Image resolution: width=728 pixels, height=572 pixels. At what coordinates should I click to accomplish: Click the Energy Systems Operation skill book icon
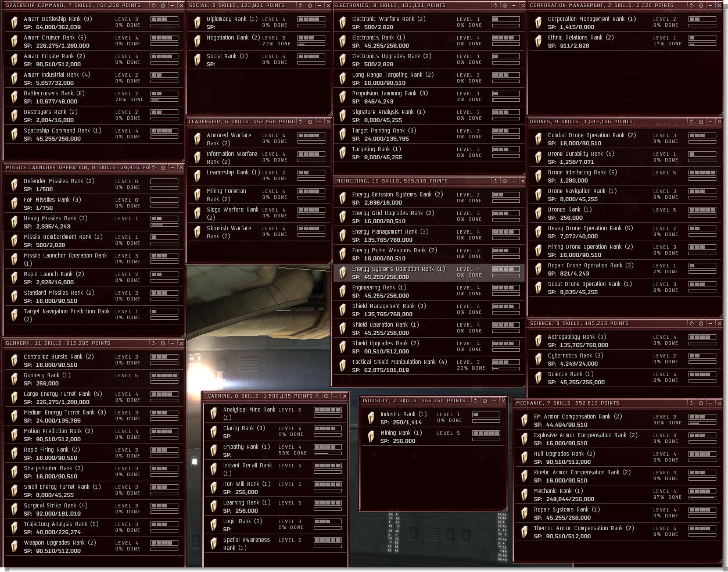(343, 273)
